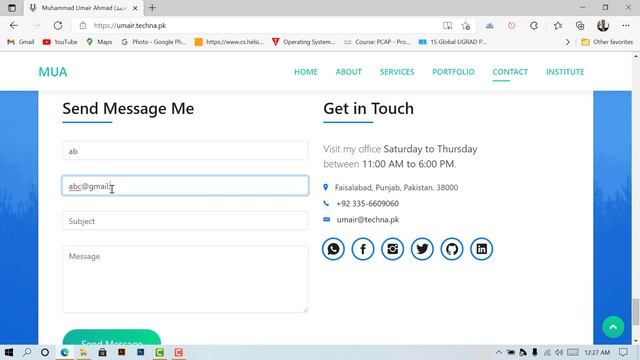Show hidden system tray icons
The image size is (640, 360).
pyautogui.click(x=499, y=352)
